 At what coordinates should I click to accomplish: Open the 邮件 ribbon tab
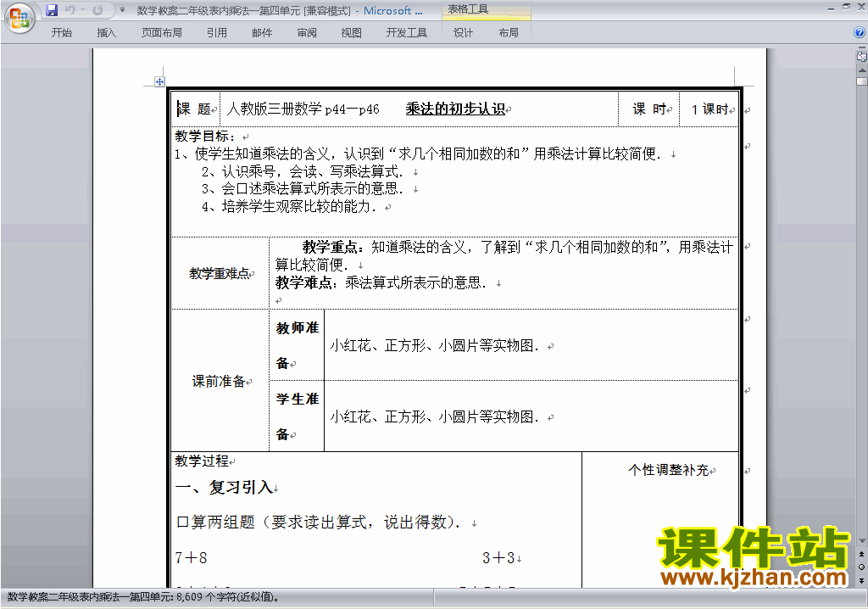[x=261, y=33]
